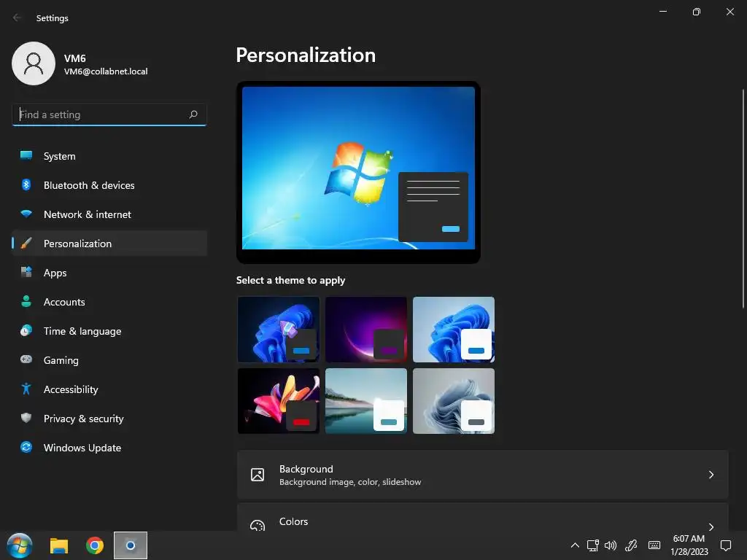This screenshot has height=560, width=747.
Task: Open the System settings section
Action: 109,156
